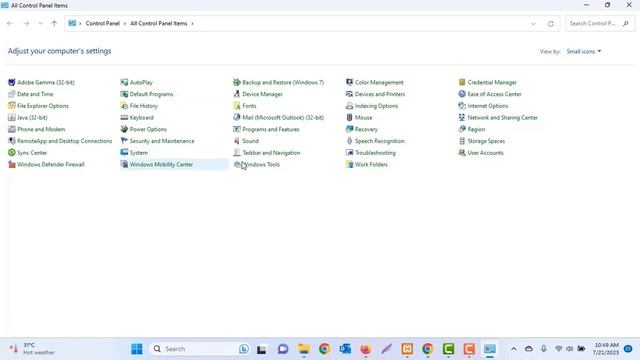Open the Windows Defender Firewall icon
This screenshot has width=640, height=360.
(11, 164)
